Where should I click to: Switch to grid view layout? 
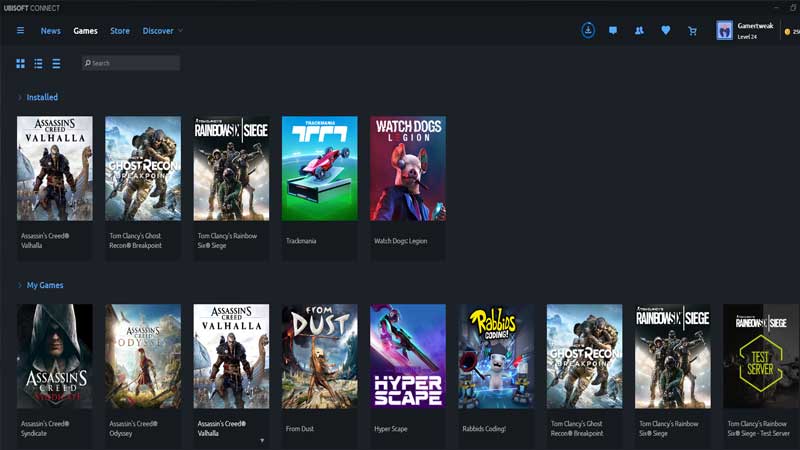coord(20,63)
